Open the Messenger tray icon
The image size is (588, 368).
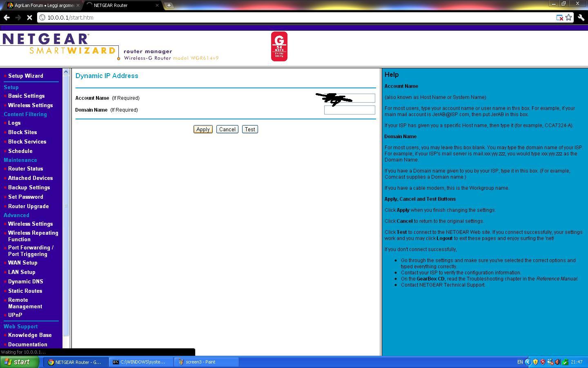tap(550, 362)
